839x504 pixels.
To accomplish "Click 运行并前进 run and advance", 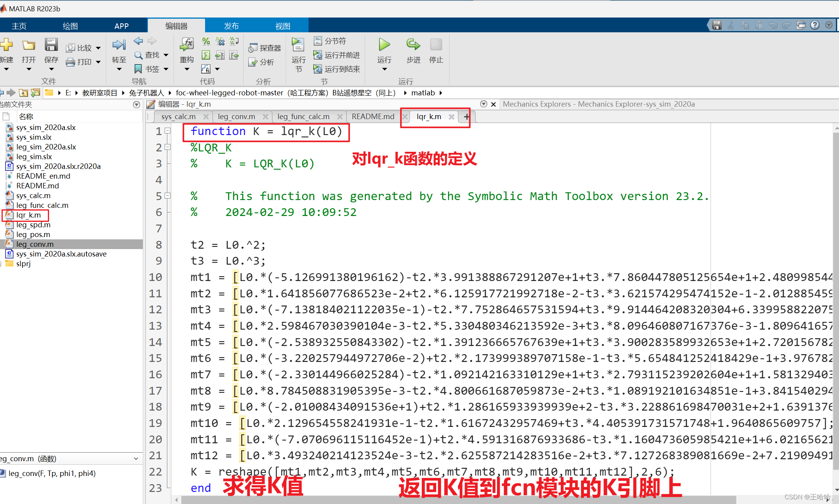I will point(337,55).
